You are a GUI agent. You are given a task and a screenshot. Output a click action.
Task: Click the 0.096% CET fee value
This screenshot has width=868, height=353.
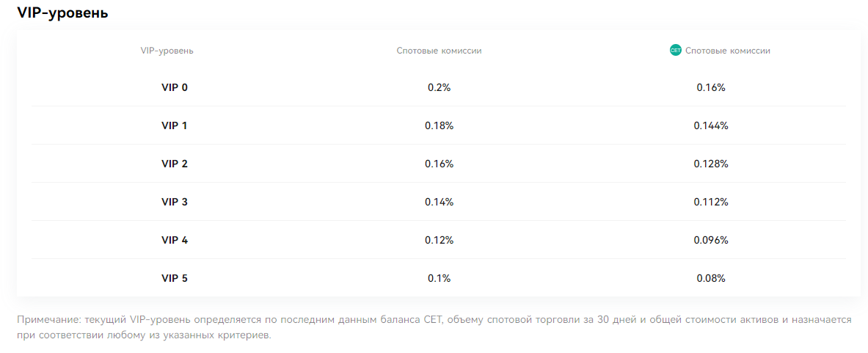point(711,240)
